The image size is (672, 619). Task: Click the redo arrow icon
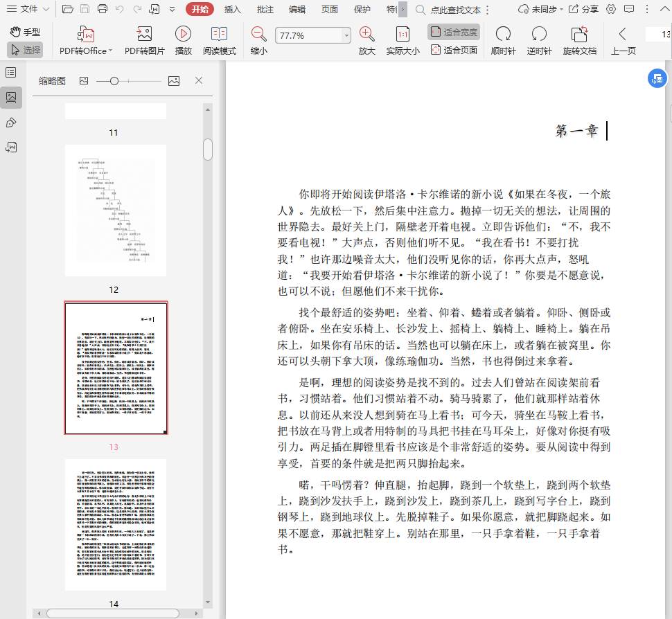pyautogui.click(x=137, y=9)
